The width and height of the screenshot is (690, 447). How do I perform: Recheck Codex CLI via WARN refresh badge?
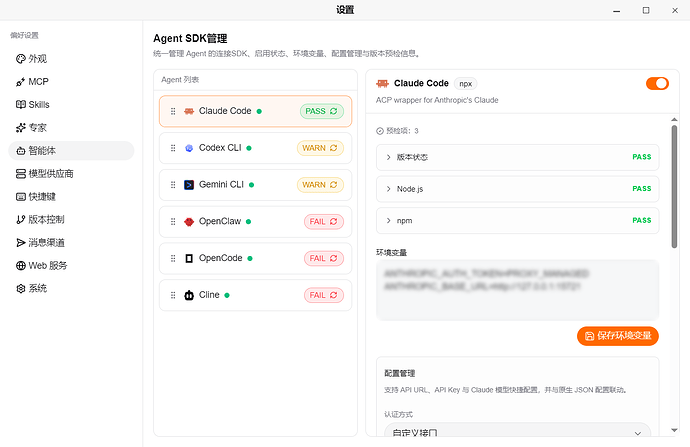click(x=320, y=148)
